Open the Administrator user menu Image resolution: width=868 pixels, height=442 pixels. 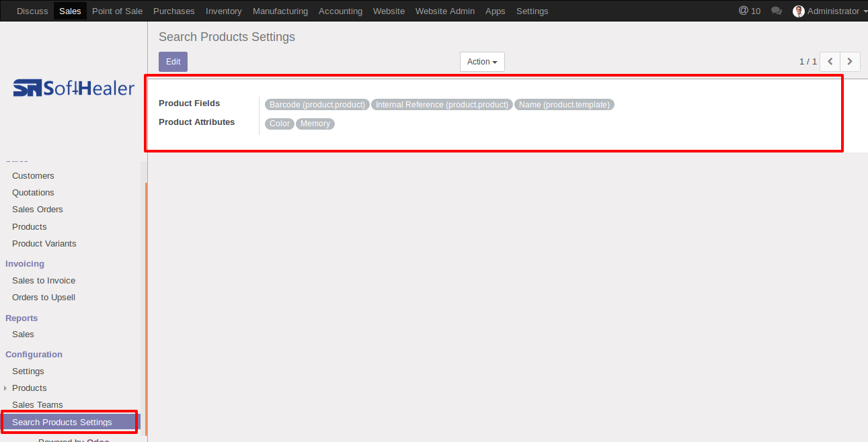click(x=830, y=11)
